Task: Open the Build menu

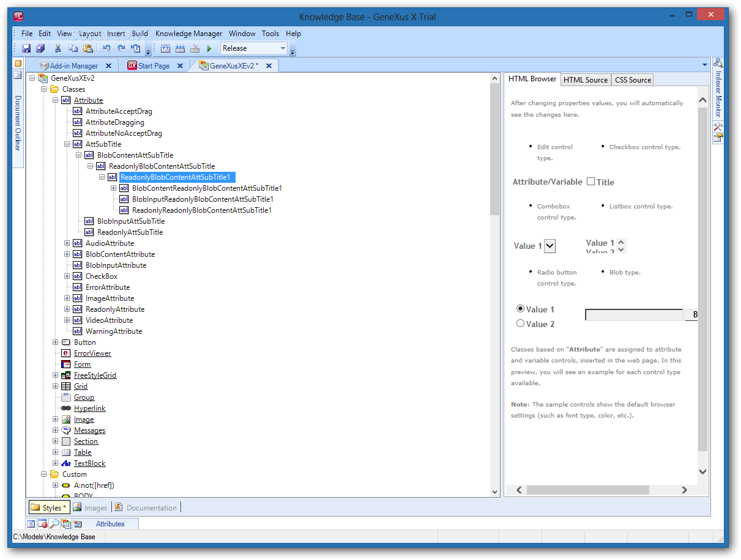Action: tap(140, 34)
